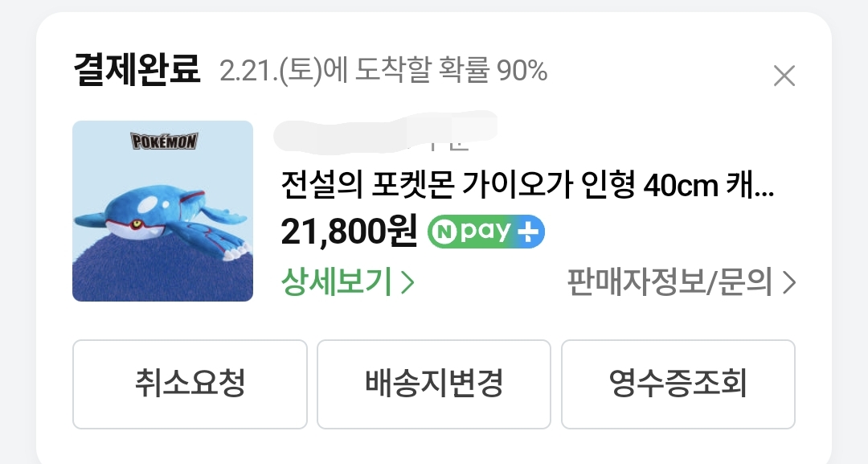The image size is (868, 464).
Task: Click the green N circle logo in the pay badge
Action: pyautogui.click(x=444, y=232)
